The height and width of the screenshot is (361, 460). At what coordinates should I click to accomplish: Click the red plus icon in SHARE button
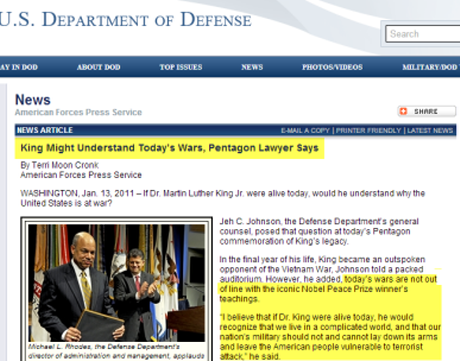pos(403,111)
